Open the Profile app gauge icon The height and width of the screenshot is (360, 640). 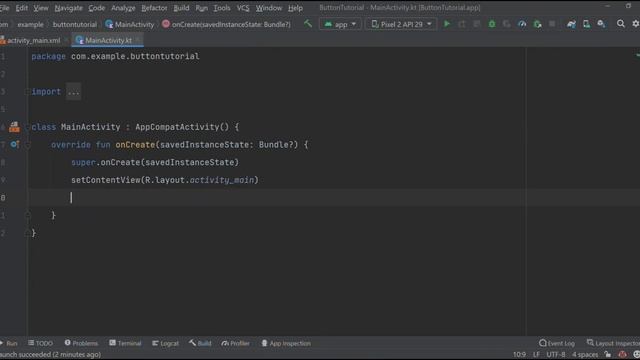522,24
